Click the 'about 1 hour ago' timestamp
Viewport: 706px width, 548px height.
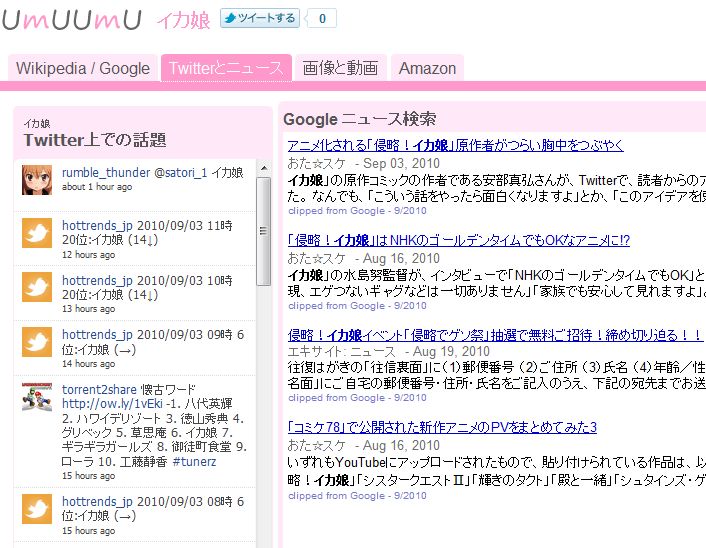coord(97,187)
